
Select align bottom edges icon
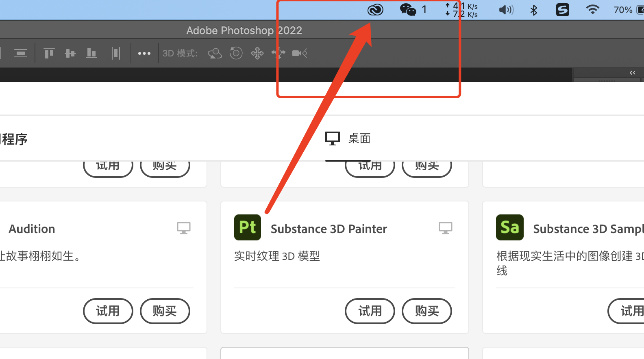[91, 53]
